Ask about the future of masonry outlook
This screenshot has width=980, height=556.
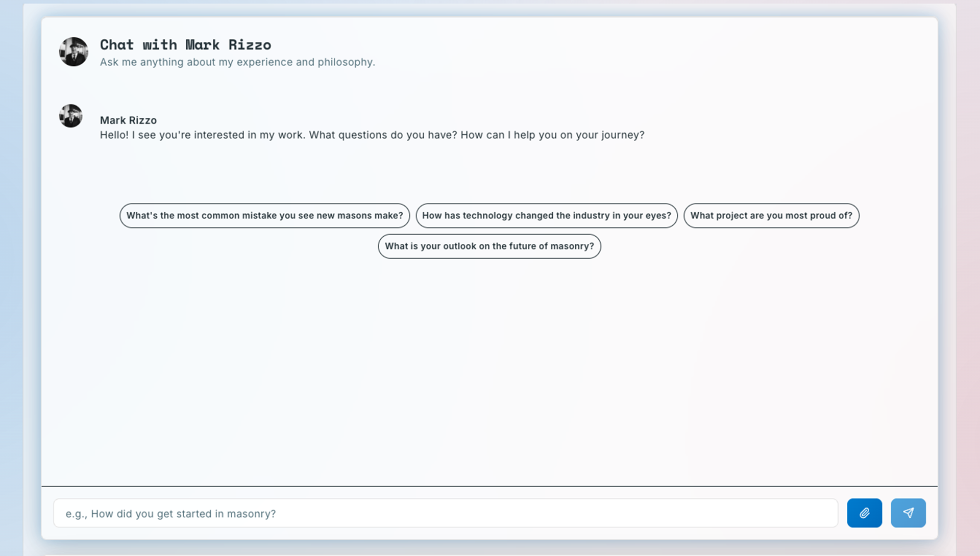[x=489, y=246]
